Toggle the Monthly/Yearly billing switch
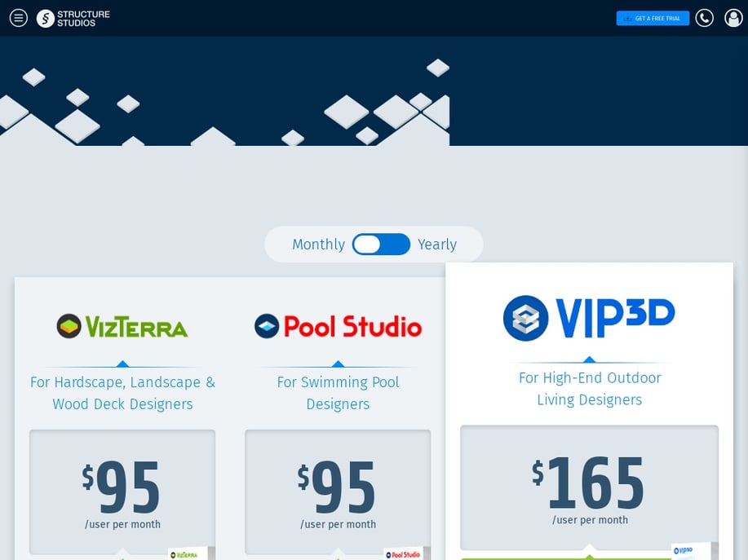This screenshot has height=560, width=748. click(381, 245)
